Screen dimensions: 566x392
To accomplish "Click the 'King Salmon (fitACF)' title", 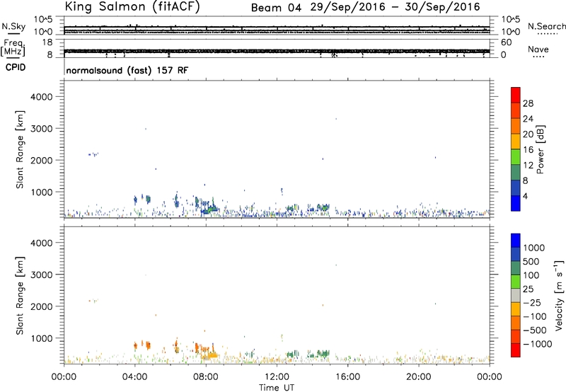I will click(132, 6).
